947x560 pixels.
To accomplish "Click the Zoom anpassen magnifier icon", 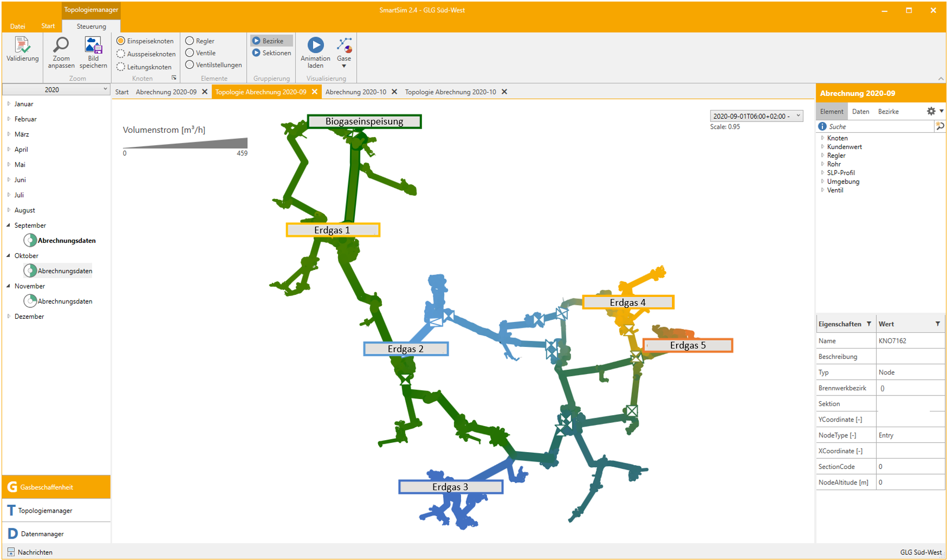I will [x=61, y=45].
